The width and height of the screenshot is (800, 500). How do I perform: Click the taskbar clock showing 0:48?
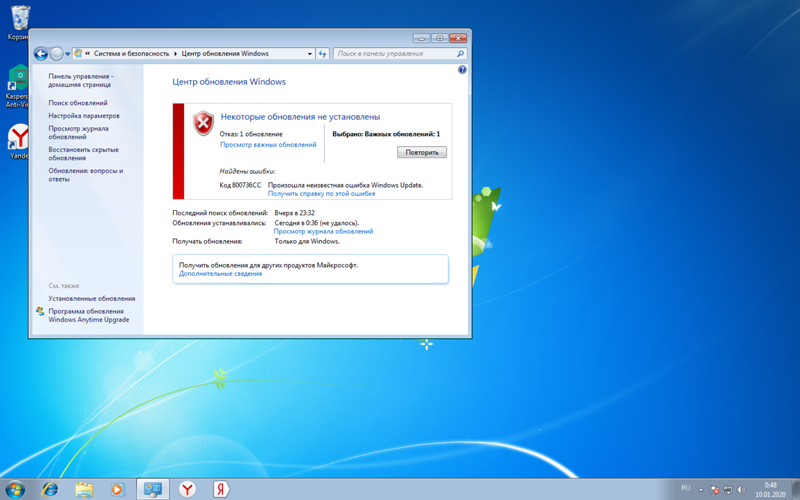[770, 489]
